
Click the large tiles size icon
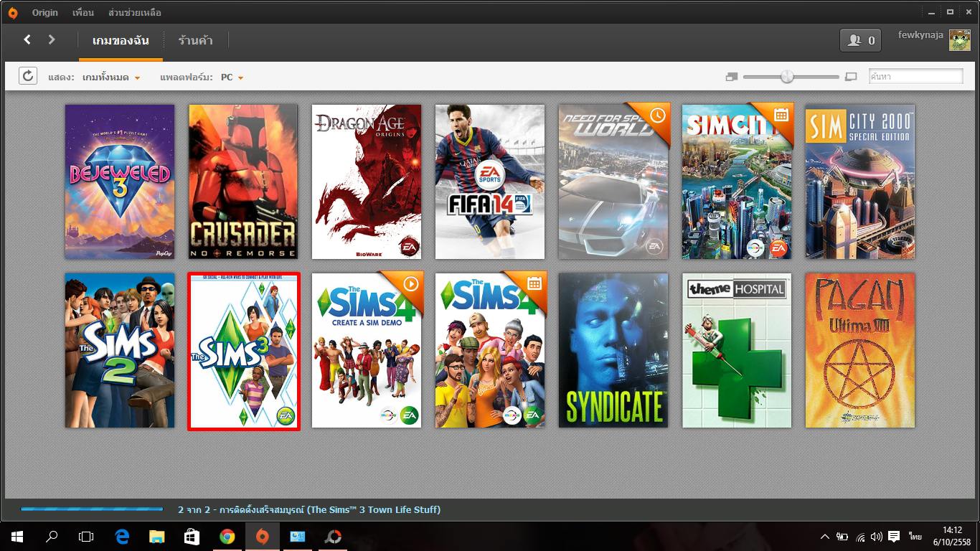pos(851,77)
